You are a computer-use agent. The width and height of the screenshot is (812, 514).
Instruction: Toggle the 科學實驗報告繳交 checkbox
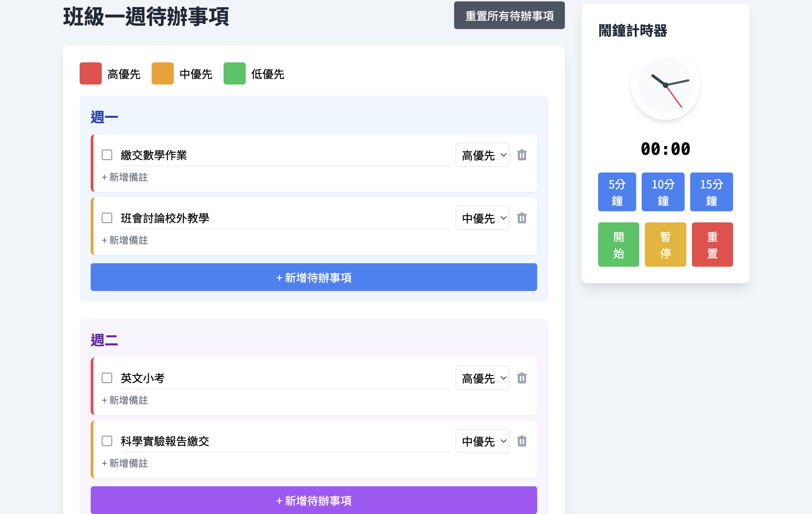coord(107,441)
